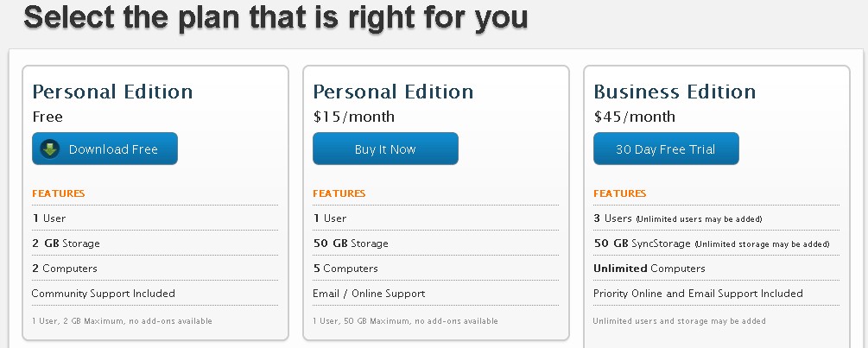
Task: Select the Email / Online Support row
Action: 369,294
